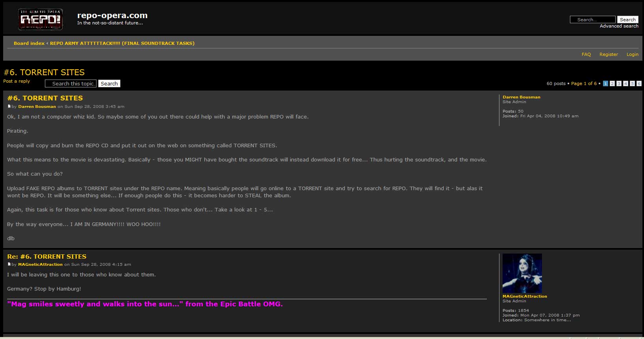Open REPO ARMY ATTTTTTACK forum breadcrumb
Viewport: 644px width, 339px height.
click(x=122, y=43)
